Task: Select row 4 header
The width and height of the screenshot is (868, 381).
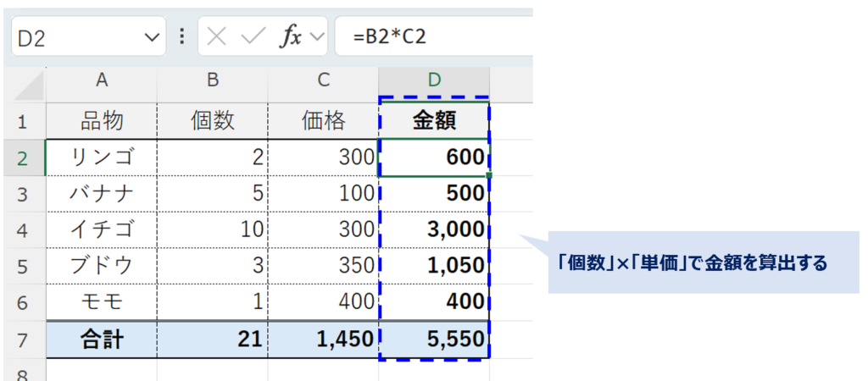Action: coord(25,230)
